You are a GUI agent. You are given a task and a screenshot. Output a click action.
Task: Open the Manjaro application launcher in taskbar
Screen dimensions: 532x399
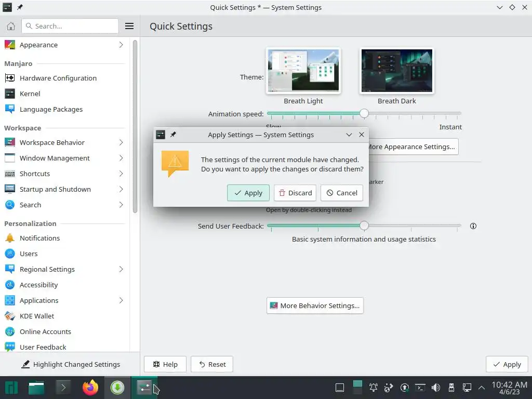(x=11, y=388)
